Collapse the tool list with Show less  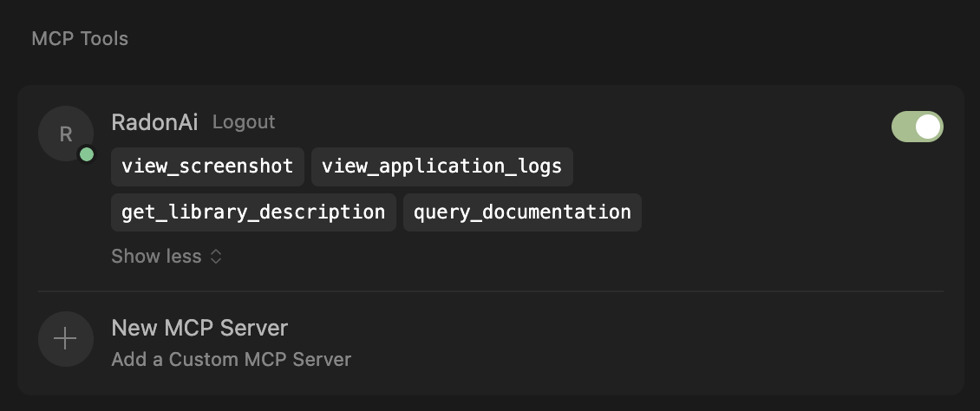(x=157, y=257)
